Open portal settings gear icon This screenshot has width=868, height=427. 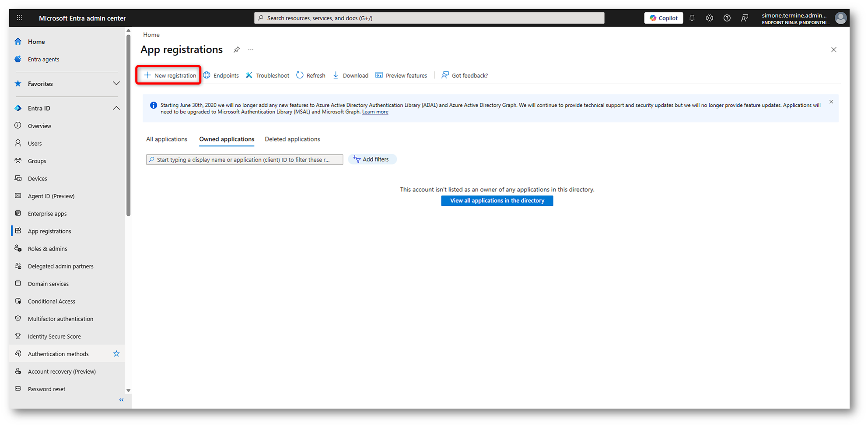[710, 18]
